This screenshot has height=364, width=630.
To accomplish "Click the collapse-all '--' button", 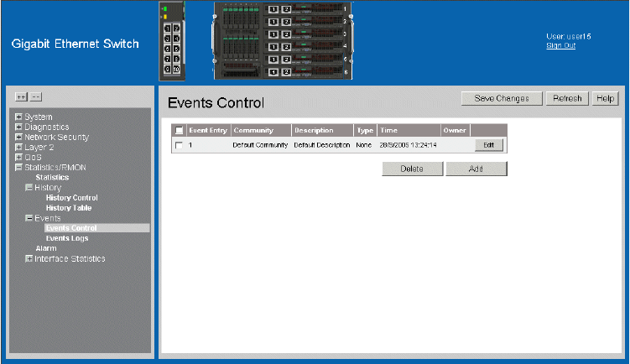I will [36, 96].
